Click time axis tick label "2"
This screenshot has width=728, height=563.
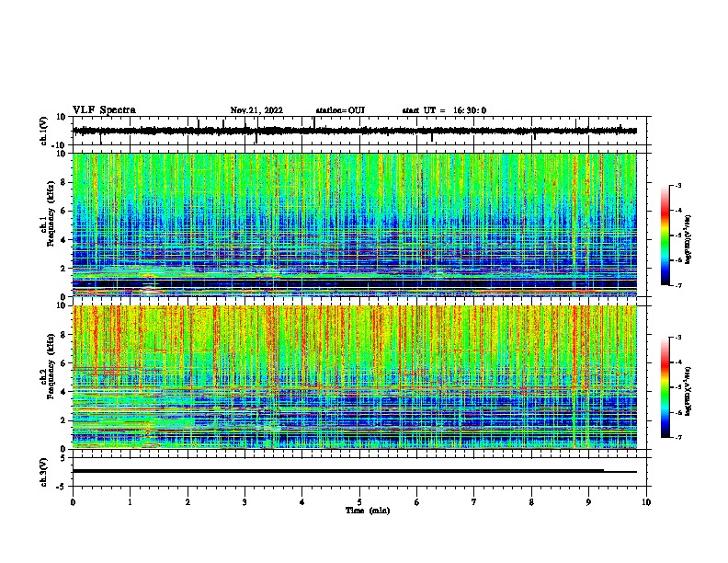(x=188, y=502)
